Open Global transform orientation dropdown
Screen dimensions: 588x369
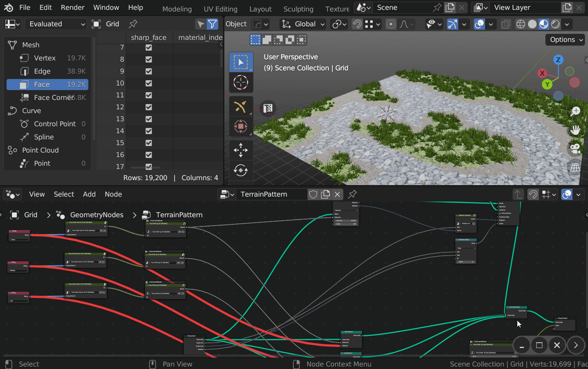click(x=302, y=24)
